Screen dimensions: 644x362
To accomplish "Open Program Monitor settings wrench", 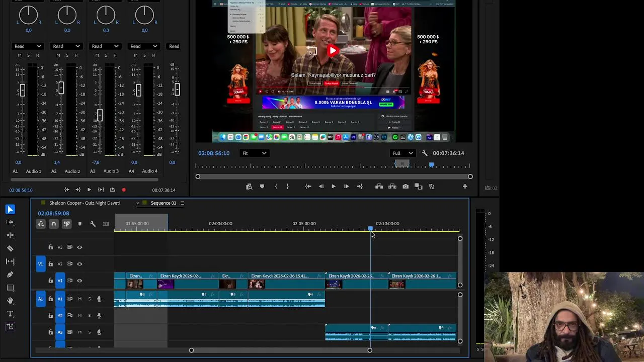I will pos(424,153).
